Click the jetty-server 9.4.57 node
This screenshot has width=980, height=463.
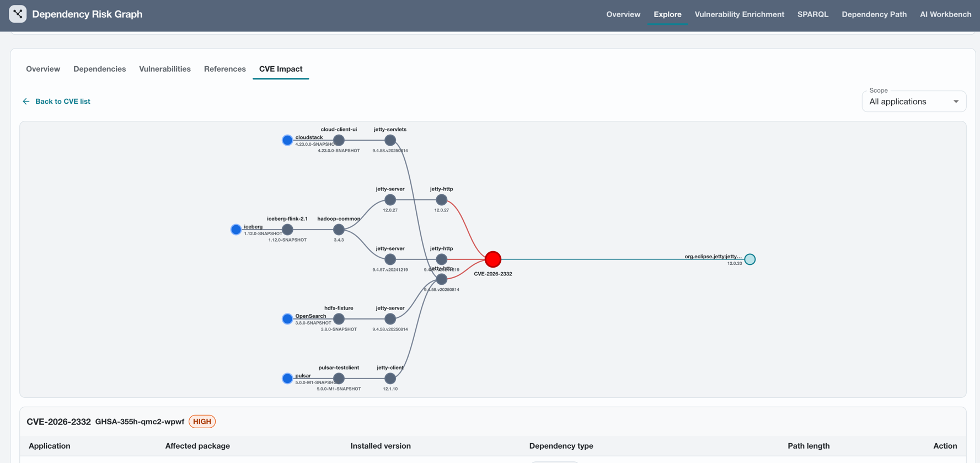[390, 259]
